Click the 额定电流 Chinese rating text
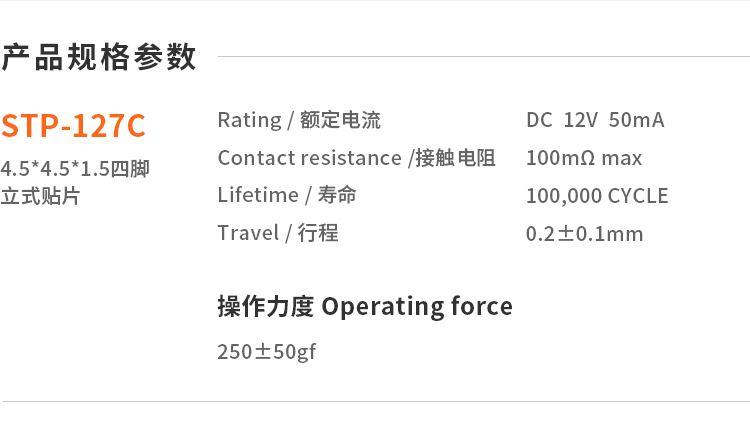This screenshot has height=423, width=750. pos(340,120)
